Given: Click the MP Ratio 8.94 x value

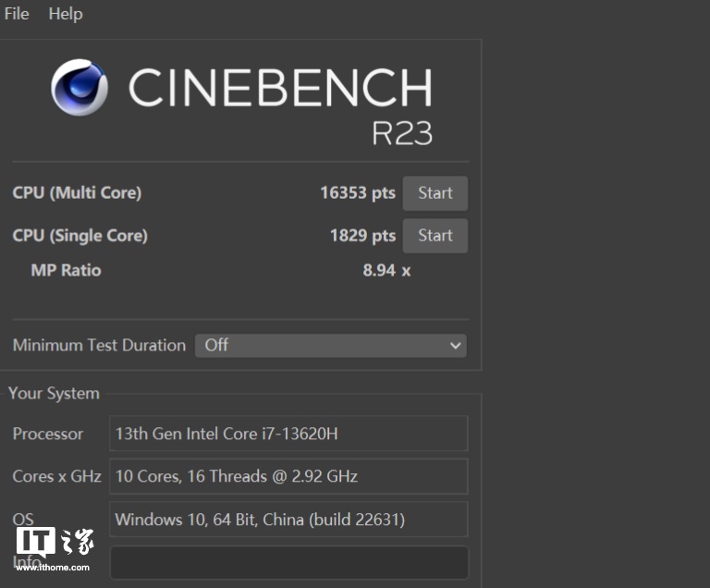Looking at the screenshot, I should point(386,271).
